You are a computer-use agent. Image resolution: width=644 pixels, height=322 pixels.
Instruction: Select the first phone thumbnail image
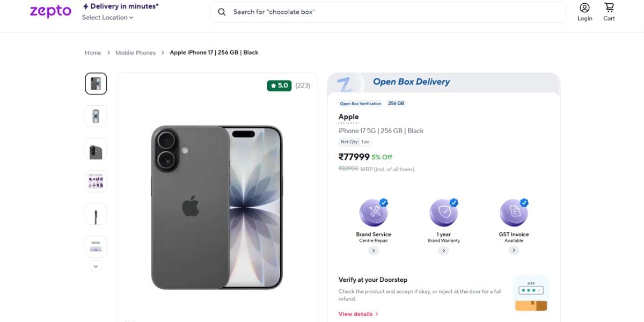tap(96, 84)
